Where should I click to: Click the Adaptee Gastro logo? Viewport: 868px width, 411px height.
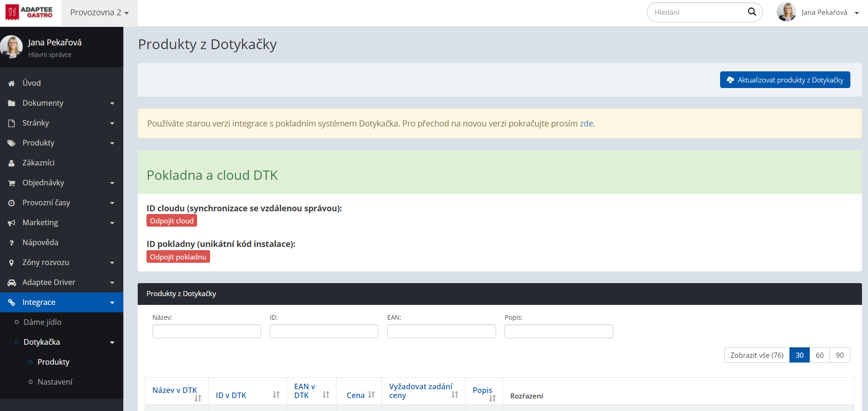pyautogui.click(x=29, y=13)
